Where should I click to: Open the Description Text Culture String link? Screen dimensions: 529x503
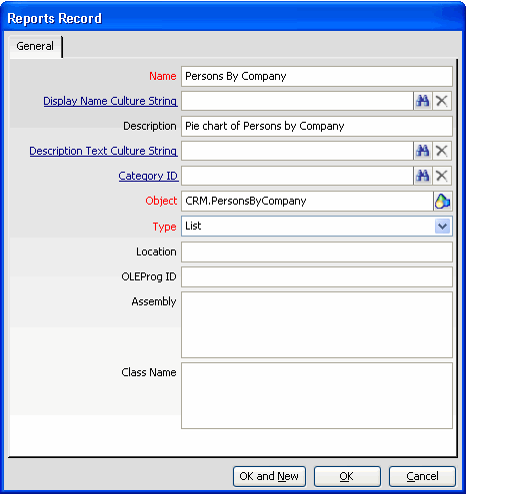pyautogui.click(x=103, y=151)
